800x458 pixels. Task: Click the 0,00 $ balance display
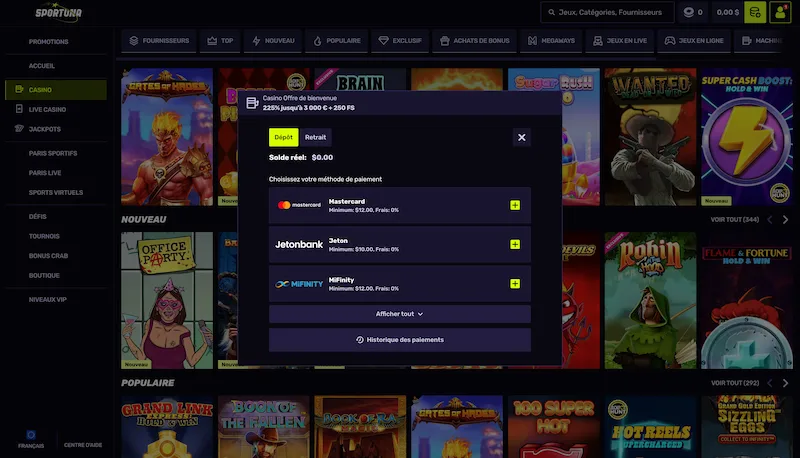(728, 12)
